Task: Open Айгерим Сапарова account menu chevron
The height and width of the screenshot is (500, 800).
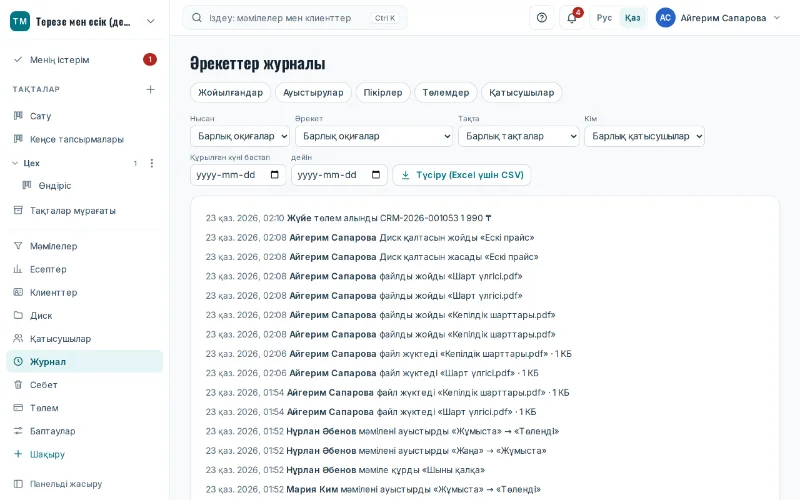Action: [x=777, y=18]
